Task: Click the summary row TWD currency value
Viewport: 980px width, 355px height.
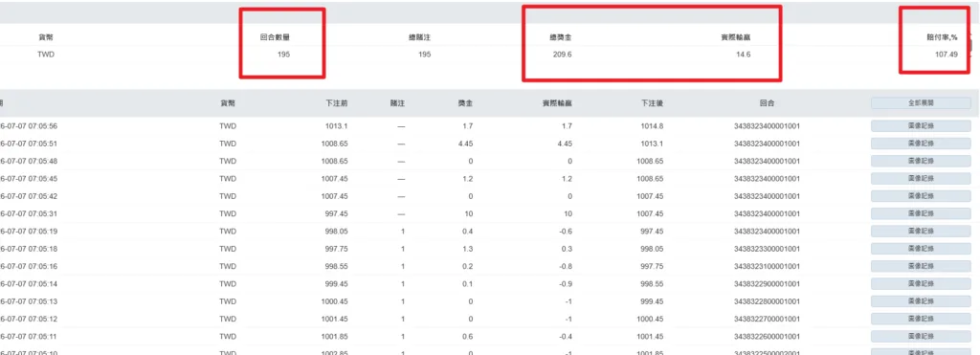Action: (x=46, y=55)
